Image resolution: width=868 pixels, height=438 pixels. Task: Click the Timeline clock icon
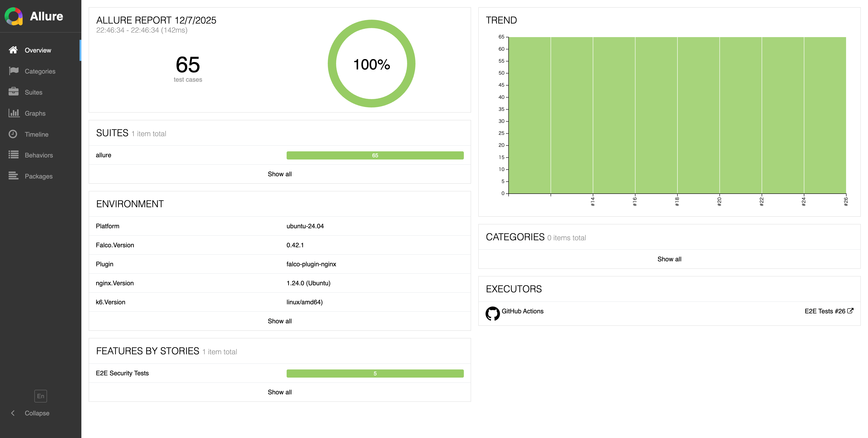click(x=13, y=134)
